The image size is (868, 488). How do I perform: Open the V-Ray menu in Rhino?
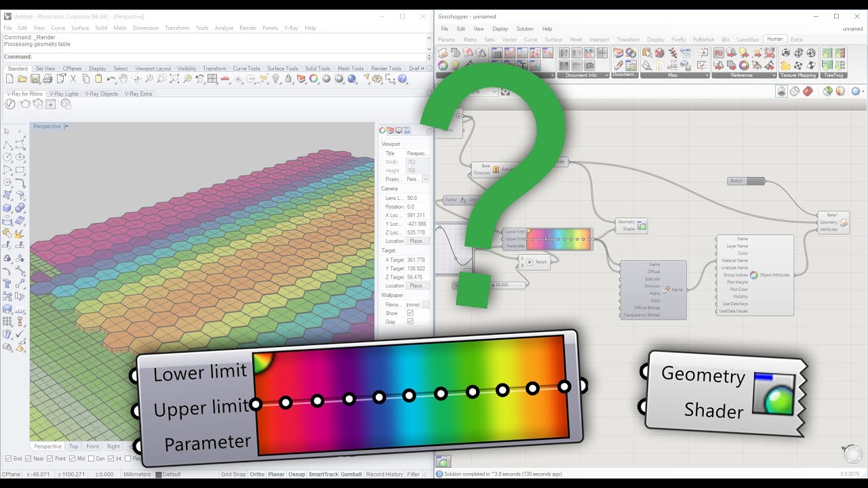tap(291, 28)
